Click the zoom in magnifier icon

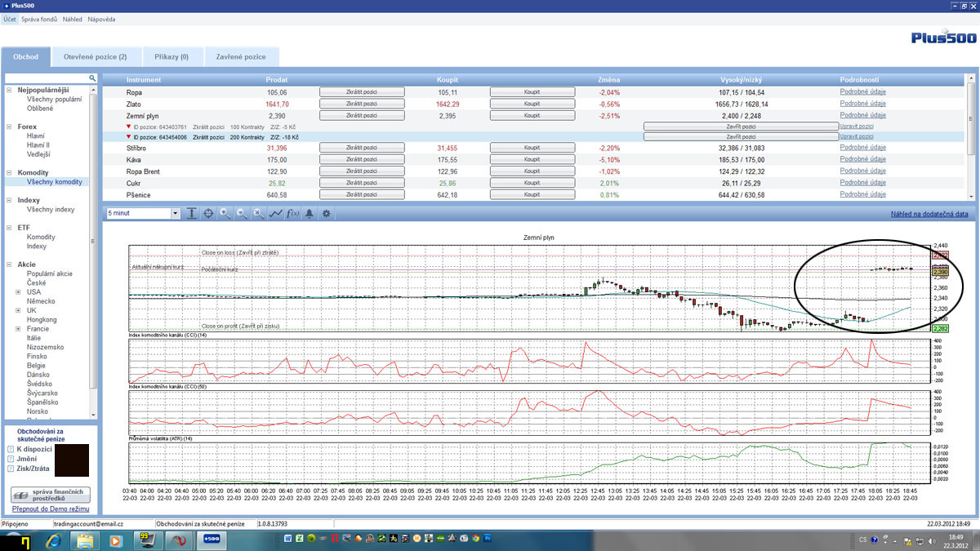[x=225, y=213]
